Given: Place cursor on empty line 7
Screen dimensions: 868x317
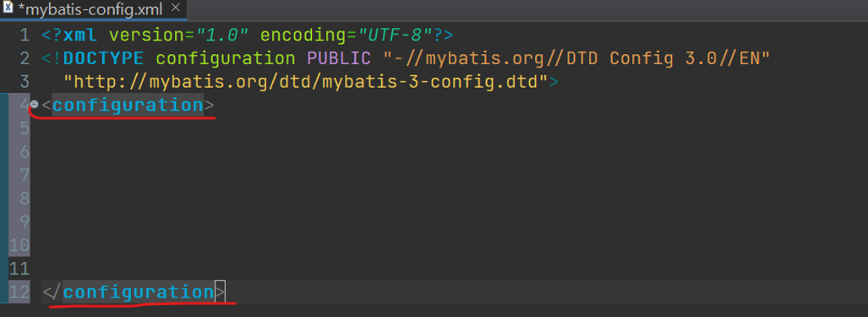Looking at the screenshot, I should [443, 175].
